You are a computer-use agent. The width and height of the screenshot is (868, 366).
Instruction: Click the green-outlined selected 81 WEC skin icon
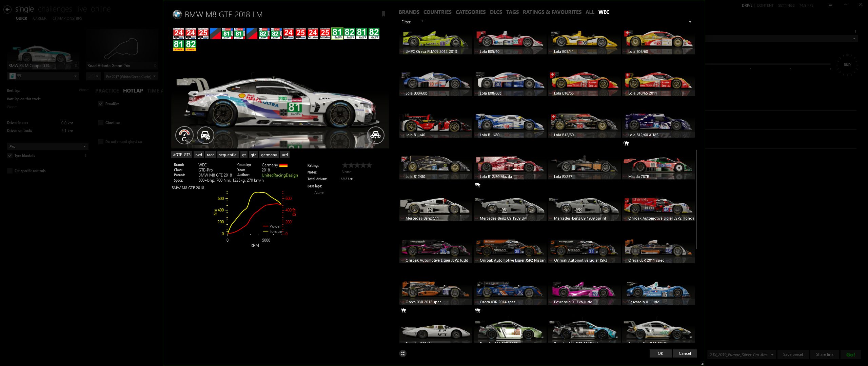point(337,34)
